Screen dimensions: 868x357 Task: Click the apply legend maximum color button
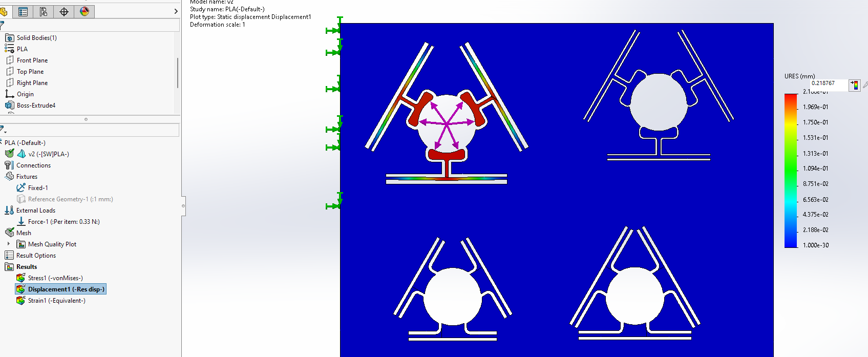pos(854,85)
